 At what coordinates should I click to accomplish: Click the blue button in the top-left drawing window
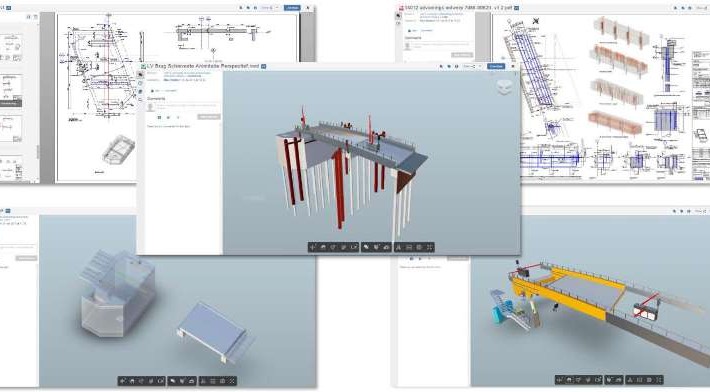tap(292, 8)
